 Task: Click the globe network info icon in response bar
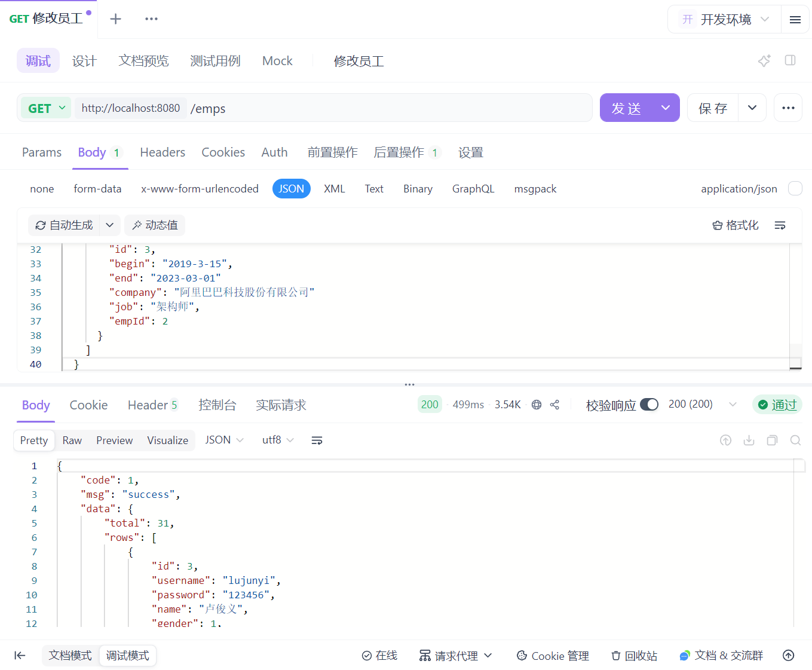(x=537, y=405)
